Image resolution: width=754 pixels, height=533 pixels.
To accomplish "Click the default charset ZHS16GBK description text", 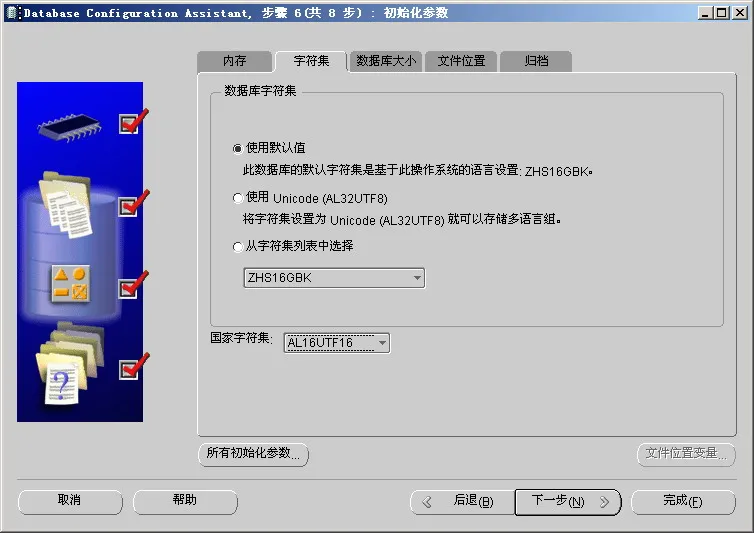I will [417, 171].
